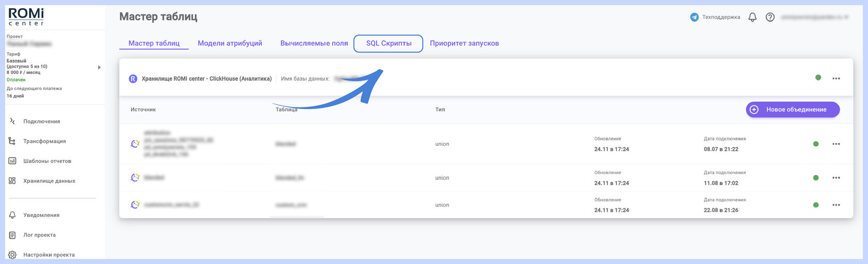Image resolution: width=868 pixels, height=264 pixels.
Task: Click Таблица column header
Action: (286, 110)
